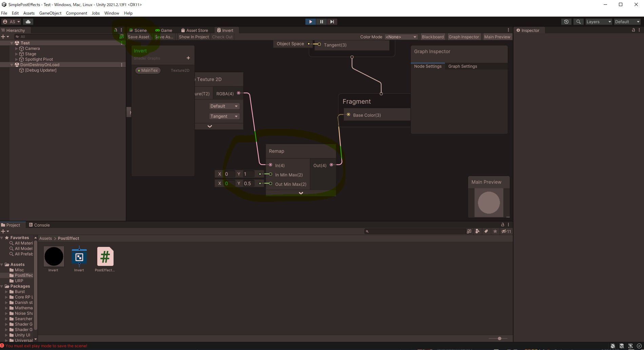Viewport: 644px width, 350px height.
Task: Open the Color Mode dropdown
Action: (401, 37)
